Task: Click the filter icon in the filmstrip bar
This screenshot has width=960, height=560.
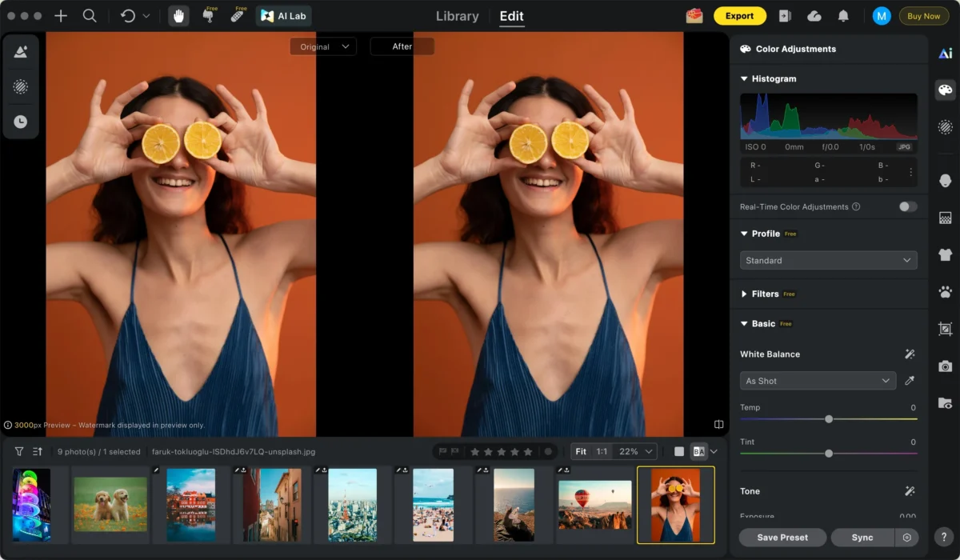Action: coord(18,451)
